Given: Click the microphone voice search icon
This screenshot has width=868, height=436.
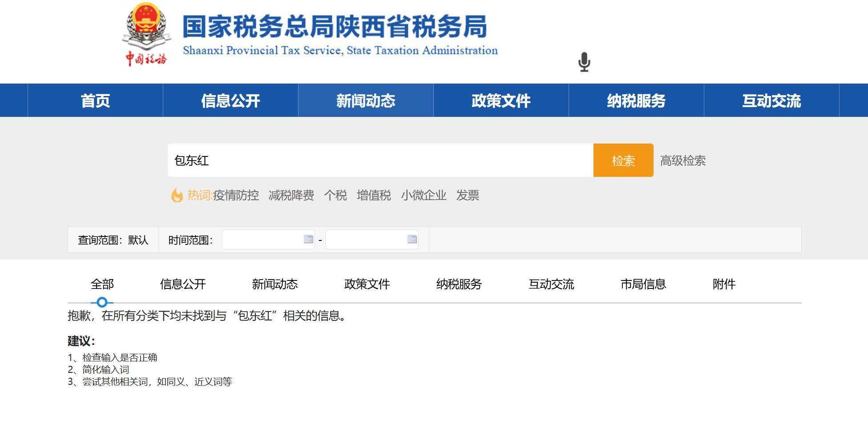Looking at the screenshot, I should (583, 62).
